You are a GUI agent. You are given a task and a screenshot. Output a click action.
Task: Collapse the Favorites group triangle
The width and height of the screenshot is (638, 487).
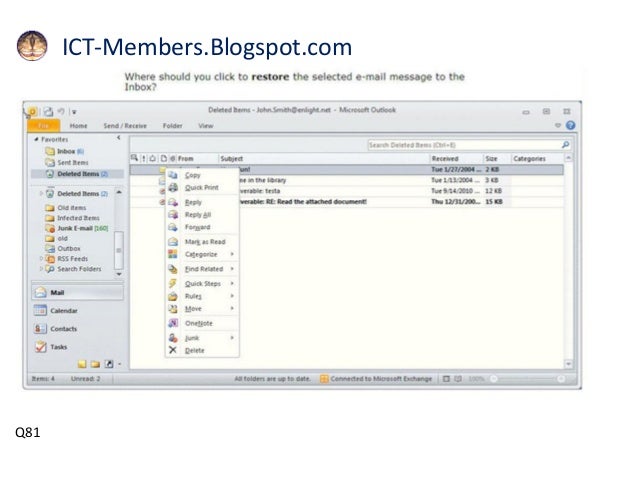(36, 140)
